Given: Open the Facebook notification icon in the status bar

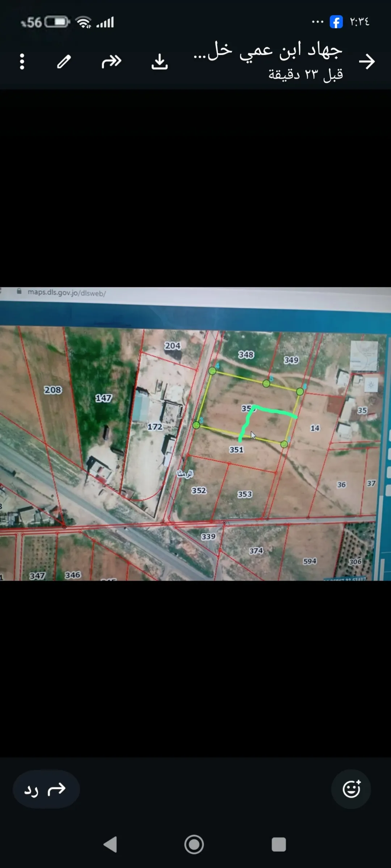Looking at the screenshot, I should [x=336, y=22].
